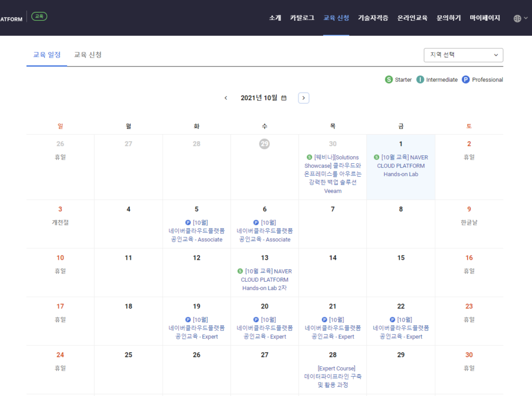Open the 온라인교육 menu
The height and width of the screenshot is (396, 532).
(x=413, y=18)
